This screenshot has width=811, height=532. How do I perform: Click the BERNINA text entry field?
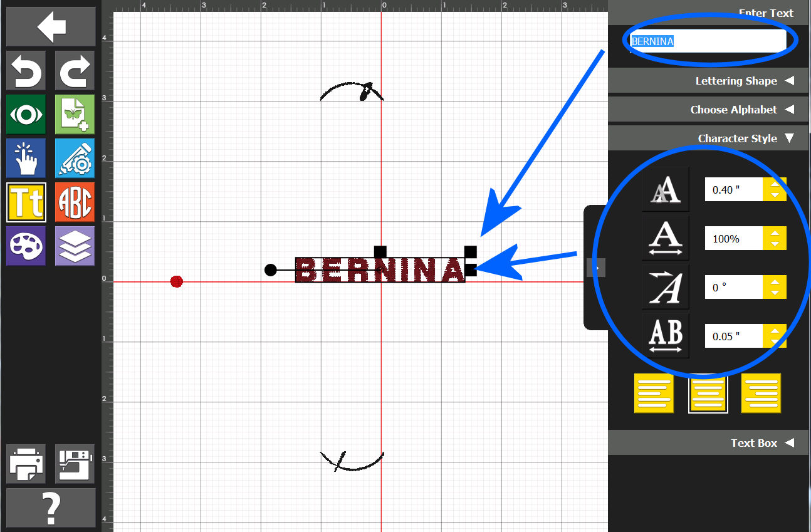[708, 41]
